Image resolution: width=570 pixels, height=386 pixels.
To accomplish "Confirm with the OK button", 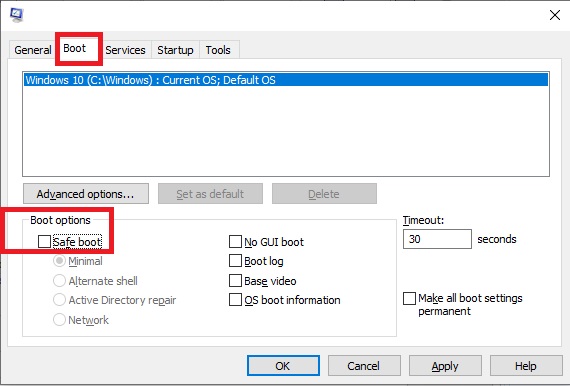I will point(283,366).
